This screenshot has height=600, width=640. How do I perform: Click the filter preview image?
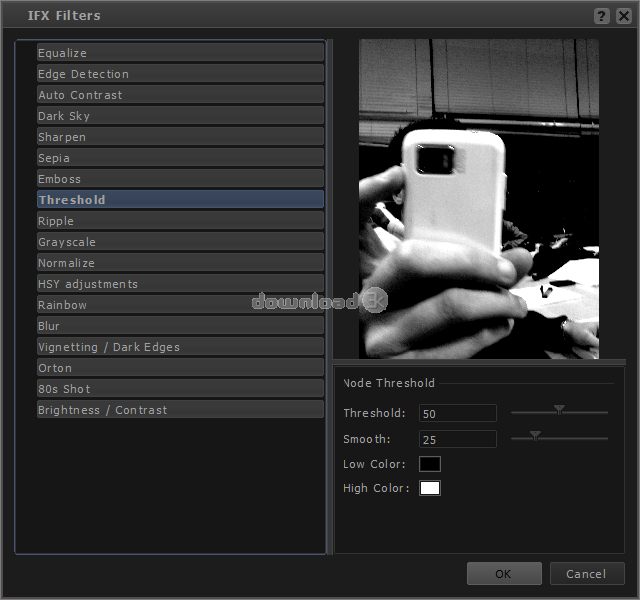pos(479,199)
